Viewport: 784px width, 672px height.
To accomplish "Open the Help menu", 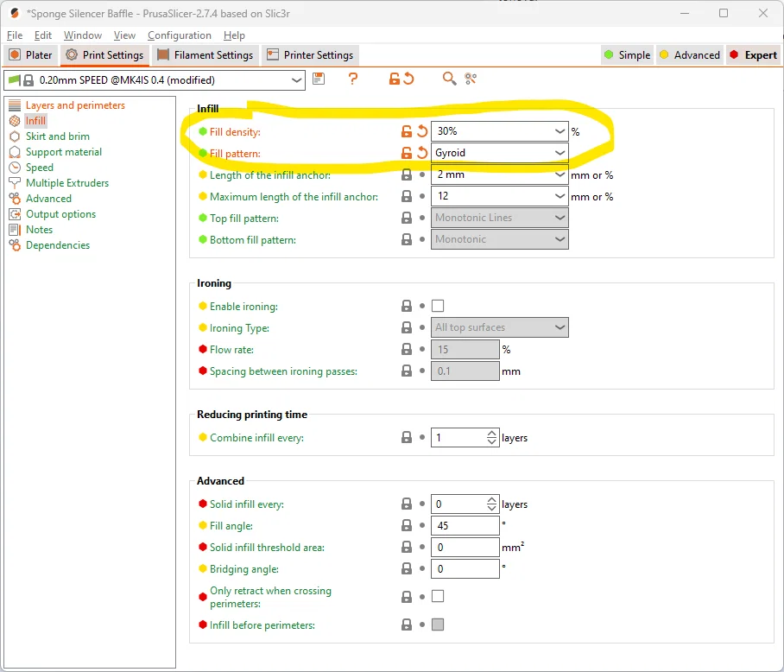I will tap(234, 35).
